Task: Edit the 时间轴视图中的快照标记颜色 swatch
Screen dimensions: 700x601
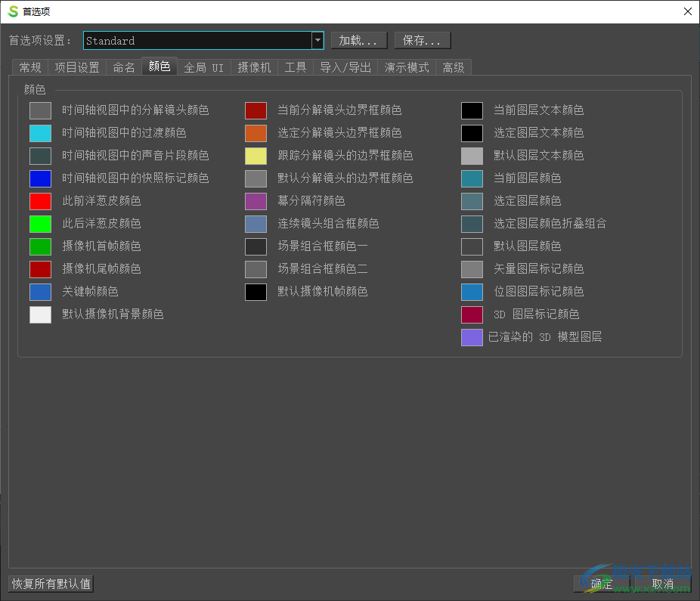Action: [40, 178]
